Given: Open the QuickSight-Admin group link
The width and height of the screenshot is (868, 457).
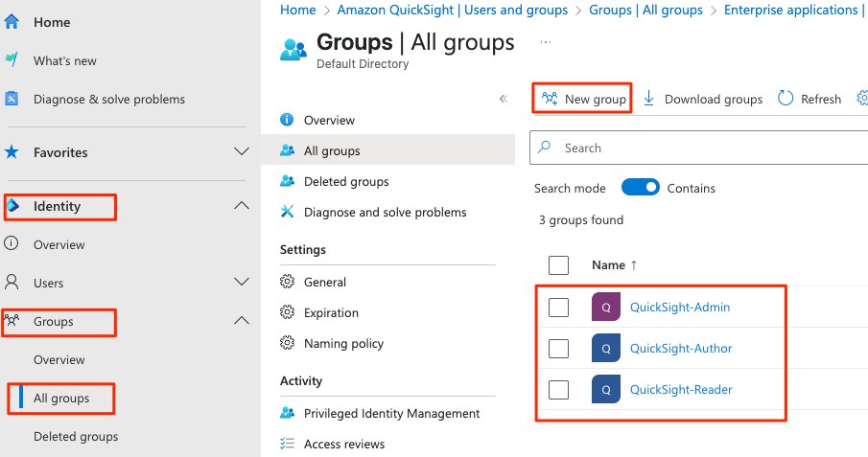Looking at the screenshot, I should (x=680, y=308).
